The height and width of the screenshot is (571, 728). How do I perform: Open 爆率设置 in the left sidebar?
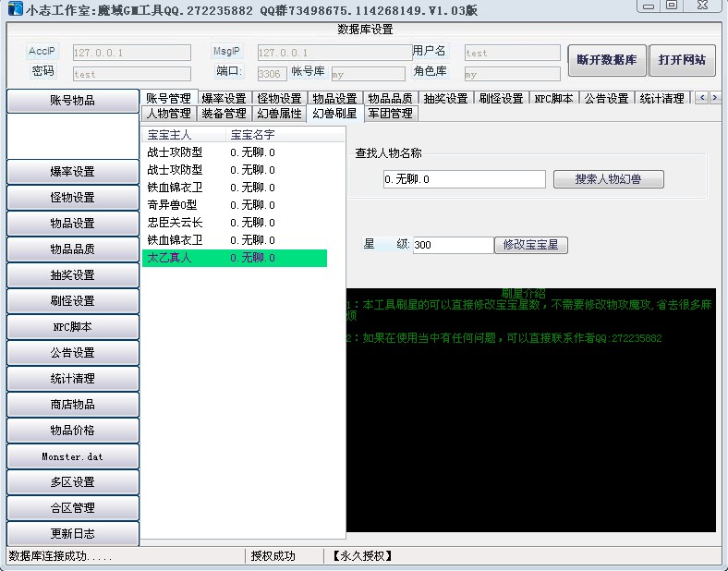[72, 172]
